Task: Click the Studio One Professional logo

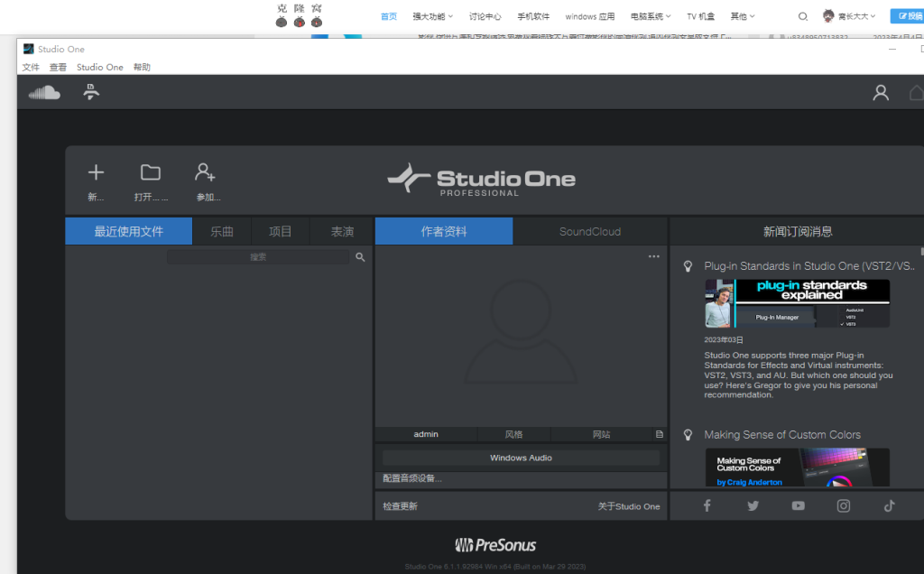Action: (481, 180)
